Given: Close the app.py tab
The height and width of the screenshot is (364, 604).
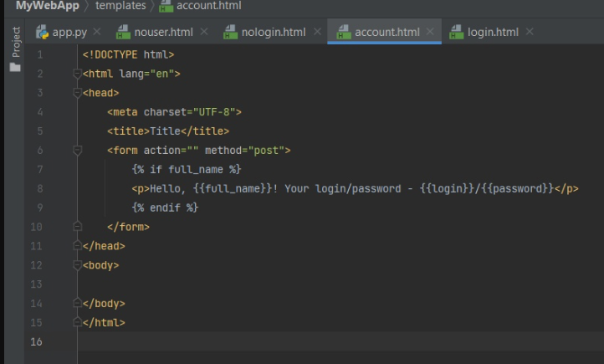Looking at the screenshot, I should point(97,32).
